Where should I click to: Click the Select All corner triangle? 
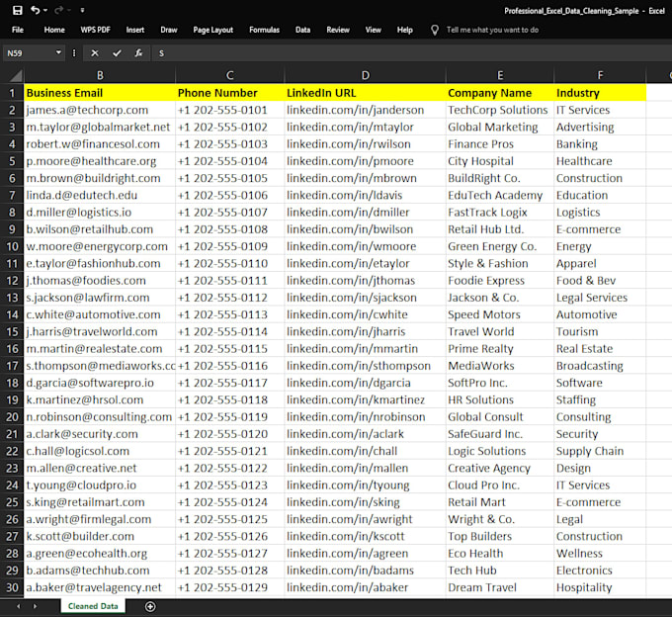16,76
